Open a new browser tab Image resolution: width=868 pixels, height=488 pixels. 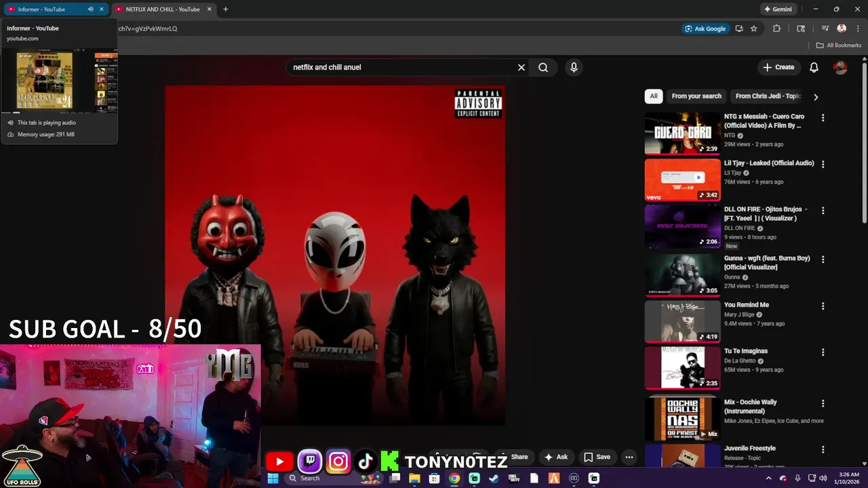pos(225,9)
